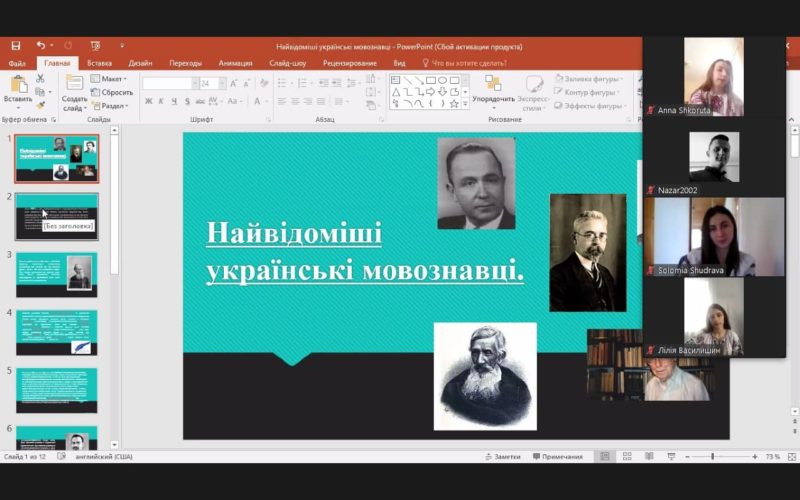800x500 pixels.
Task: Expand the Layout (Макет) dropdown
Action: coord(110,79)
